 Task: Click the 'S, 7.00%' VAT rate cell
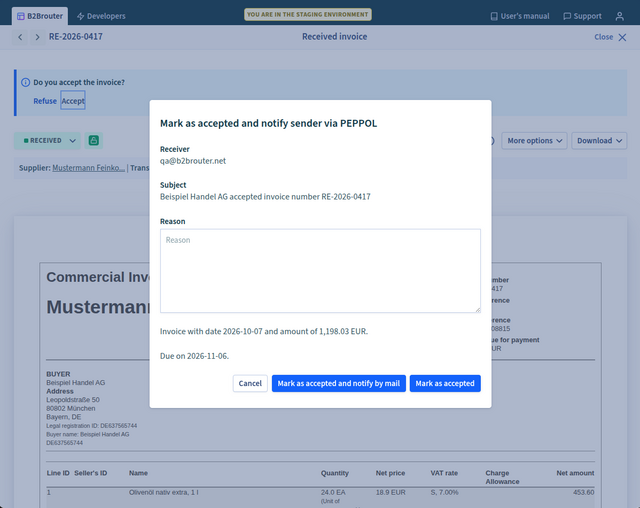(444, 492)
